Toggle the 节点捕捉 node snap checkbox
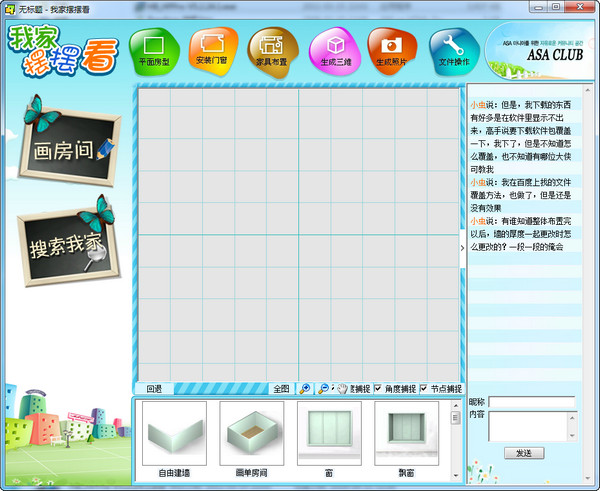Image resolution: width=600 pixels, height=491 pixels. [424, 388]
